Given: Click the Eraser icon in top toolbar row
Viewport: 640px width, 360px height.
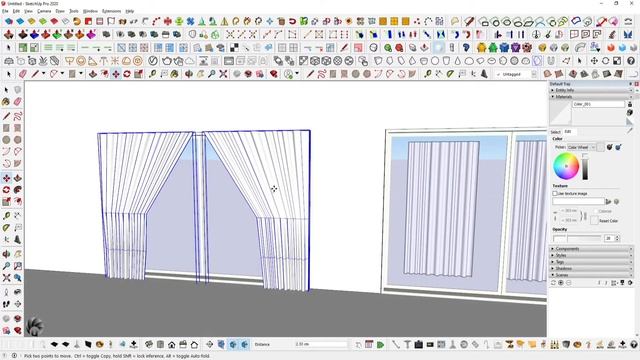Looking at the screenshot, I should (x=22, y=74).
